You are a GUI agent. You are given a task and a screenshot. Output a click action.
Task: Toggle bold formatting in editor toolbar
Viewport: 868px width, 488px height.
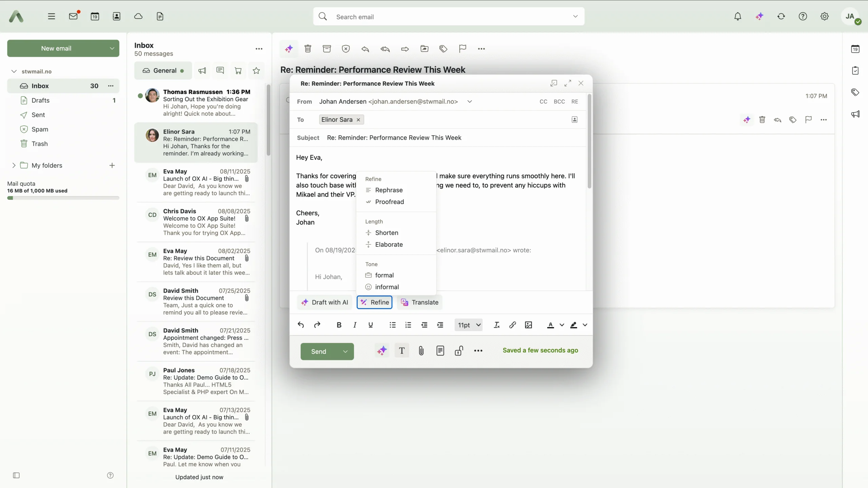[339, 325]
